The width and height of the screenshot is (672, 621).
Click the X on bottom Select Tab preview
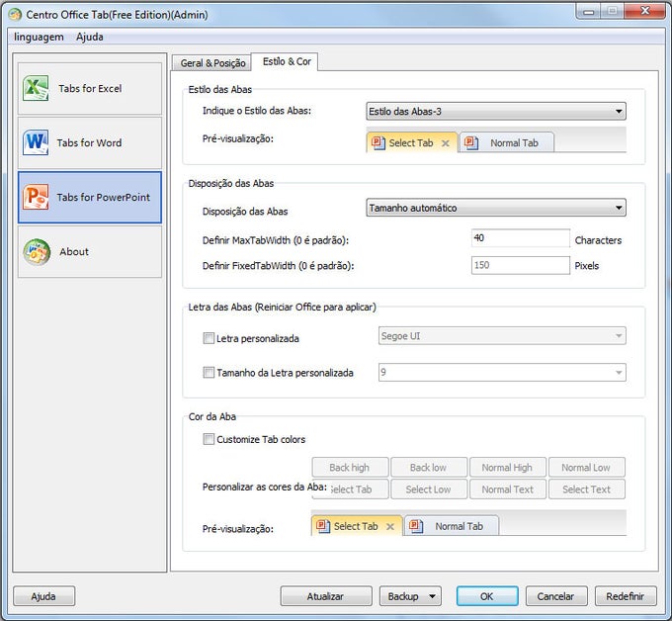coord(390,527)
